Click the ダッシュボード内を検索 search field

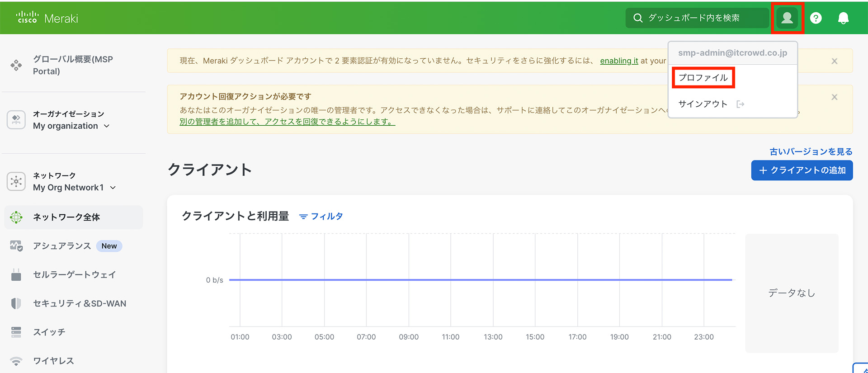tap(696, 18)
